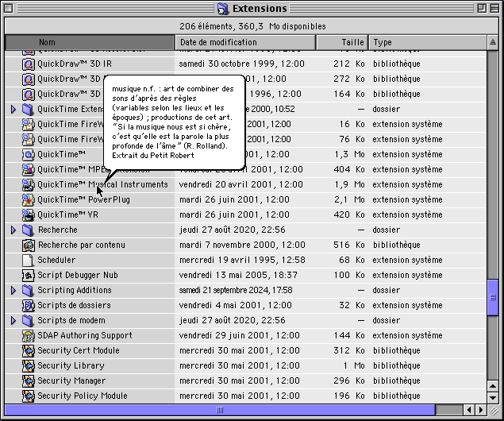Click date "mercredi 19 avril 1995, 12:58"

(x=242, y=260)
